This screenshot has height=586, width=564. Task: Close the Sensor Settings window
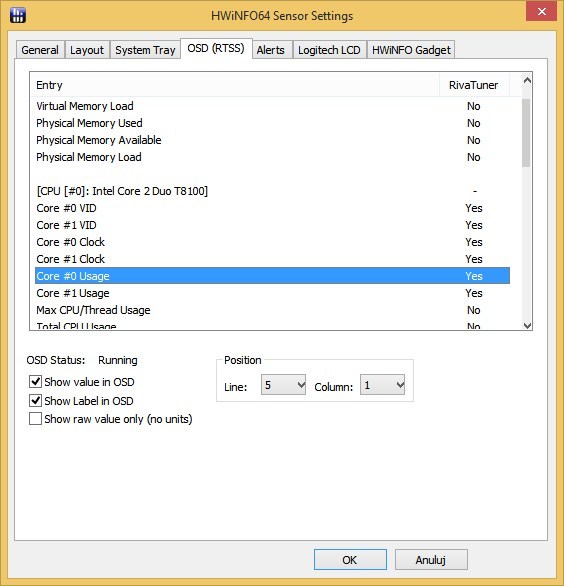[x=542, y=12]
